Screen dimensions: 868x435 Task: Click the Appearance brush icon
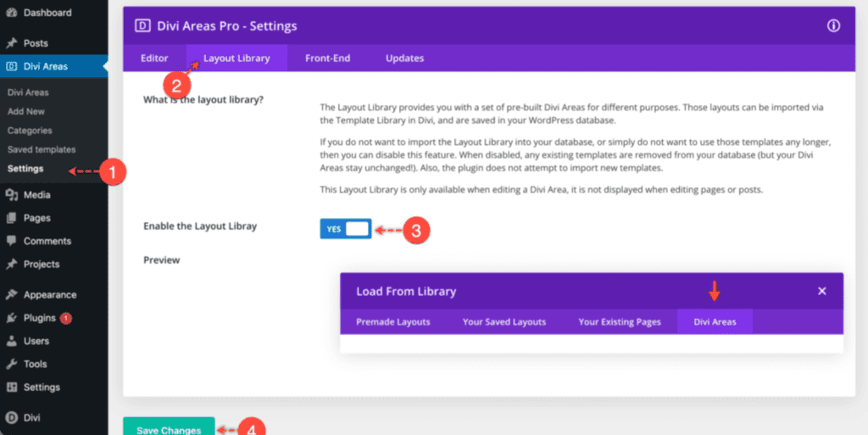[12, 294]
